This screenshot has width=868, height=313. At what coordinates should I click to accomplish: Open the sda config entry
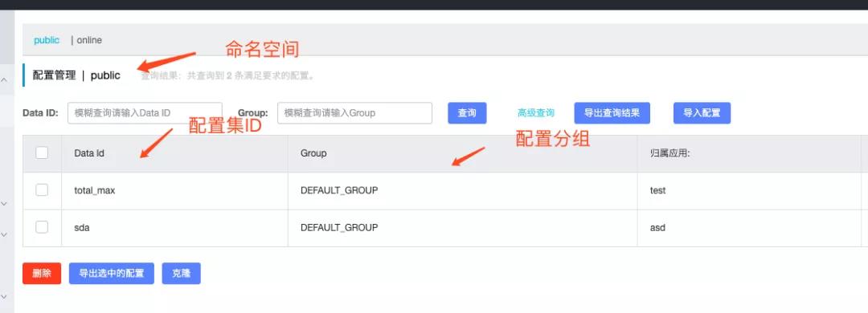pyautogui.click(x=82, y=227)
